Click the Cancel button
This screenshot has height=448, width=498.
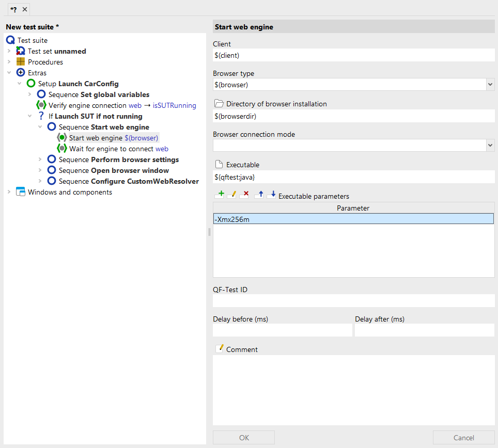click(463, 438)
